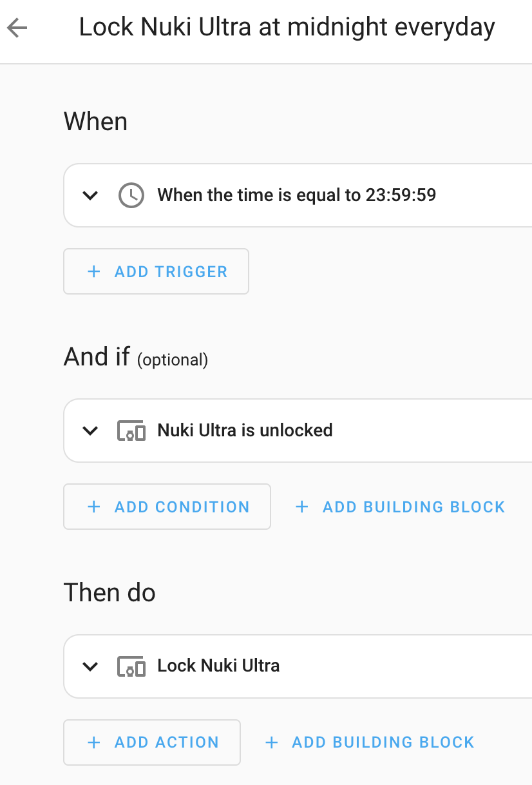The height and width of the screenshot is (785, 532).
Task: Expand the Lock Nuki Ultra action chevron
Action: click(x=91, y=666)
